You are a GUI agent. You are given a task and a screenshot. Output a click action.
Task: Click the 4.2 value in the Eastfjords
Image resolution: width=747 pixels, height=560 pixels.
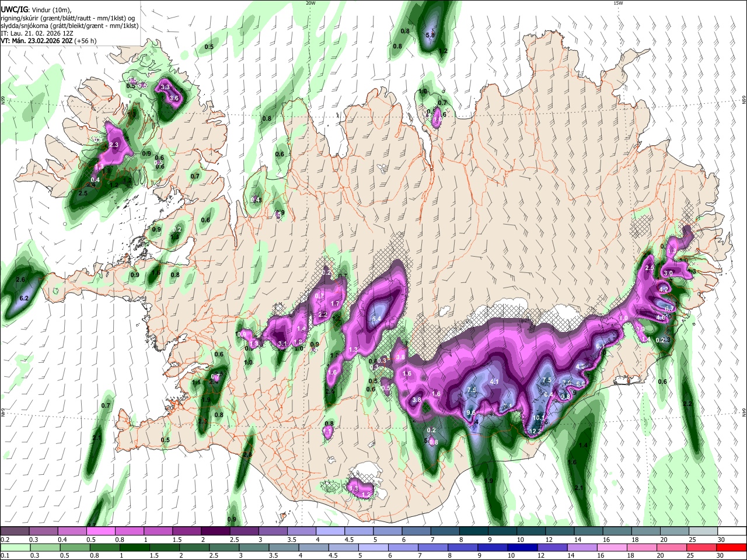[664, 289]
